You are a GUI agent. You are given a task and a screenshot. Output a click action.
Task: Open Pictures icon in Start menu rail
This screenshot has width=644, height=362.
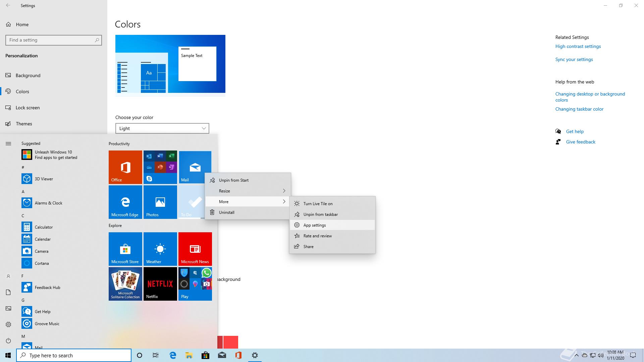[x=8, y=308]
